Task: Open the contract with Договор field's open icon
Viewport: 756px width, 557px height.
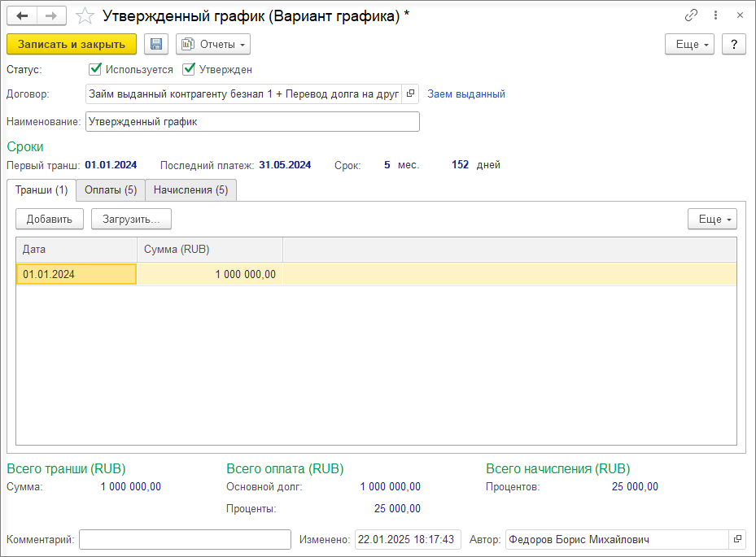Action: click(x=410, y=94)
